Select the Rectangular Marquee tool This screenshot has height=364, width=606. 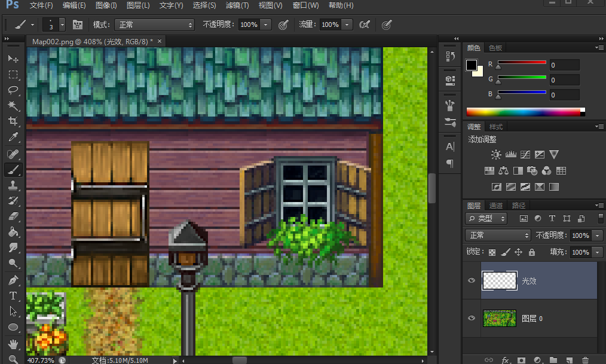(13, 74)
